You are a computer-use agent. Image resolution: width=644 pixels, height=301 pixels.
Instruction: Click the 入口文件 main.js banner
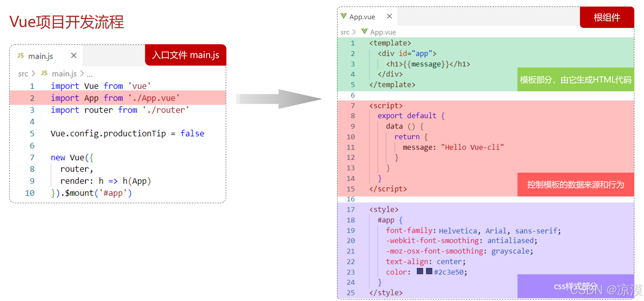[x=185, y=55]
